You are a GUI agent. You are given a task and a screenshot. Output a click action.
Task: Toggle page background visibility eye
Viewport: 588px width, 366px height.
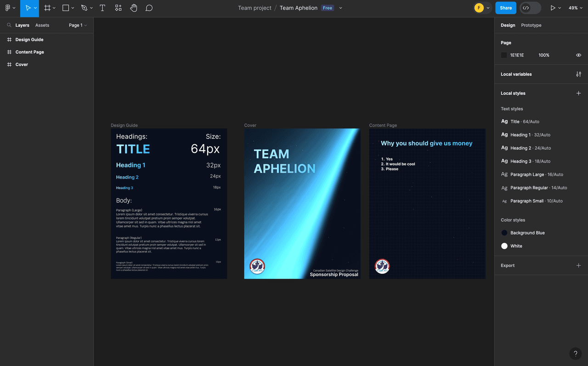click(x=578, y=55)
